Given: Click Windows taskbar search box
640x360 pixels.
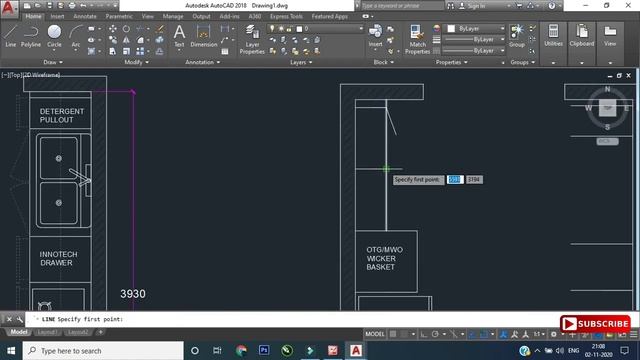Looking at the screenshot, I should point(103,351).
